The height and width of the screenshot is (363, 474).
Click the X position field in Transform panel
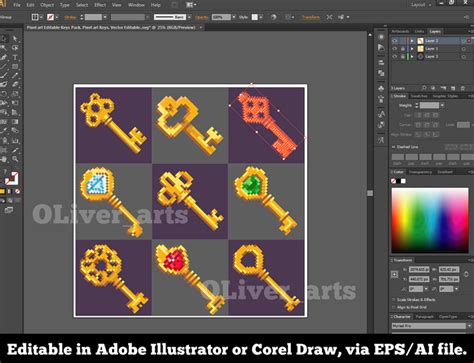pos(419,269)
